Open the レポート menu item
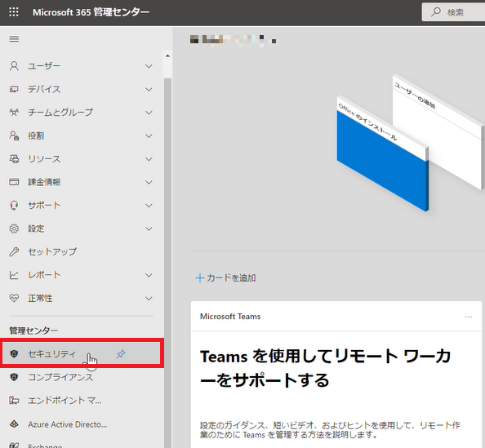Image resolution: width=485 pixels, height=448 pixels. click(82, 275)
